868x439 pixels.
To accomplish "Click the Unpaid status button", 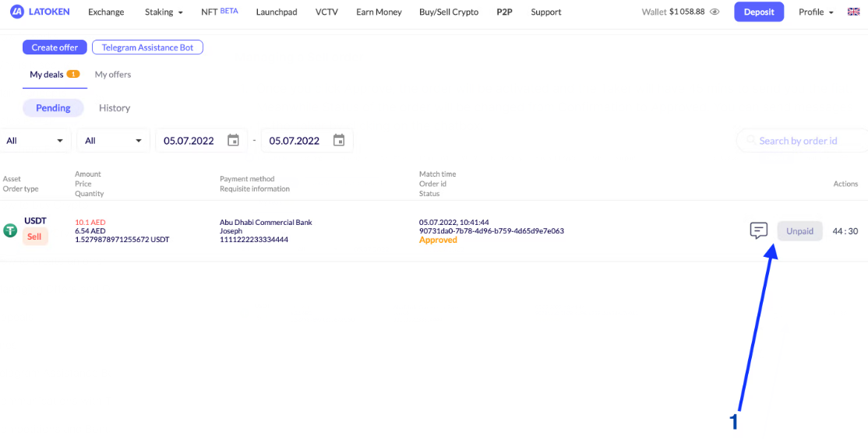I will 799,231.
